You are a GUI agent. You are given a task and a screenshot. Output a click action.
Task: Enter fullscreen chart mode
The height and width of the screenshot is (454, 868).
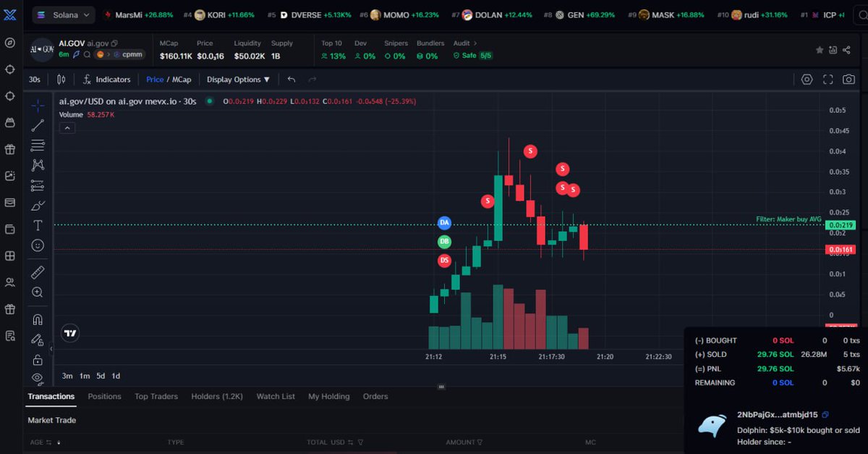pyautogui.click(x=829, y=79)
